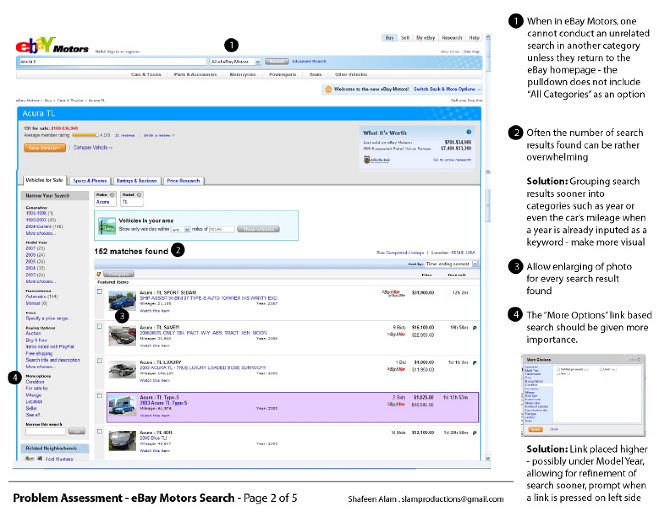Open Parts & Accessories category
This screenshot has height=517, width=670.
click(x=195, y=74)
